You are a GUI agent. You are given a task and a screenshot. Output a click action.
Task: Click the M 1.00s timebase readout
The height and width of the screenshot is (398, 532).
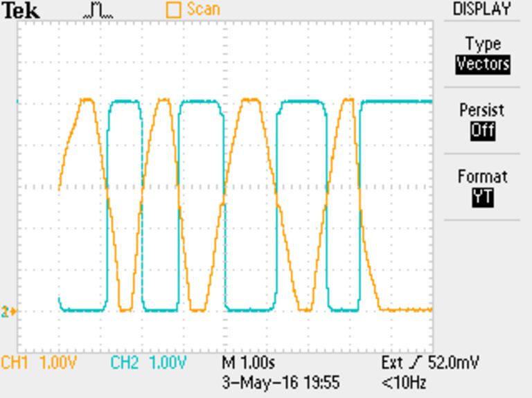[x=248, y=363]
